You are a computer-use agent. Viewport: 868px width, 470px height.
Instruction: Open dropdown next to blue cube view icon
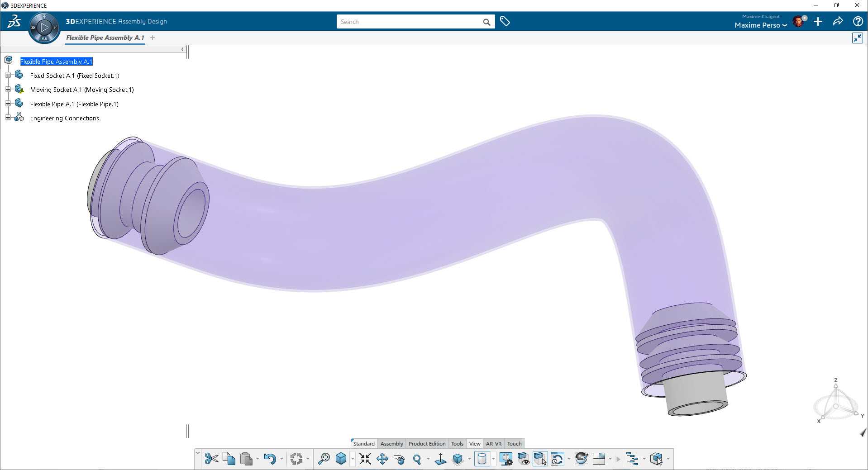353,459
